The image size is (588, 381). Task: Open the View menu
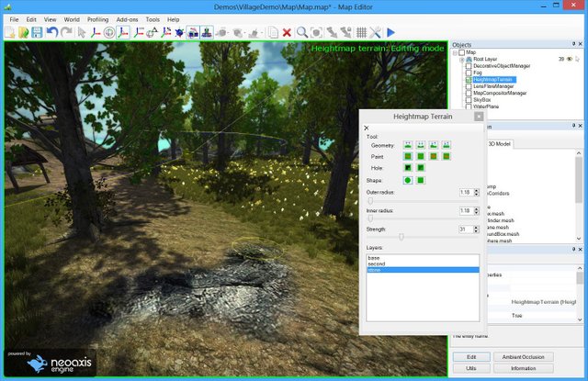click(x=50, y=19)
